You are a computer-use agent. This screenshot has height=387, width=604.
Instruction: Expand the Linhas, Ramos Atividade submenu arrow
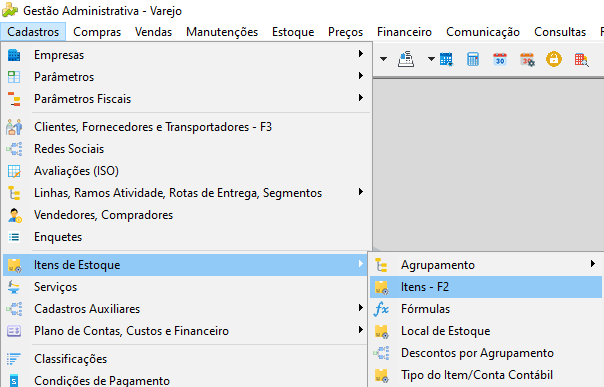[x=361, y=191]
